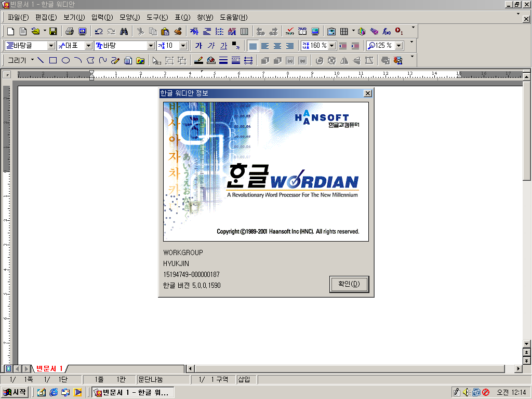Click the select objects arrow tool
Screen dimensions: 532x399
156,60
